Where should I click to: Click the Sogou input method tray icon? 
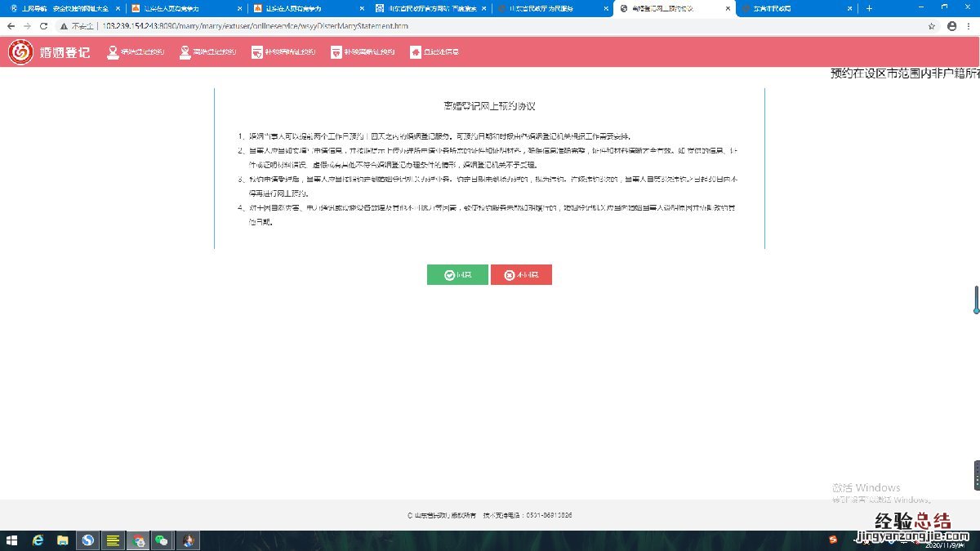click(834, 540)
